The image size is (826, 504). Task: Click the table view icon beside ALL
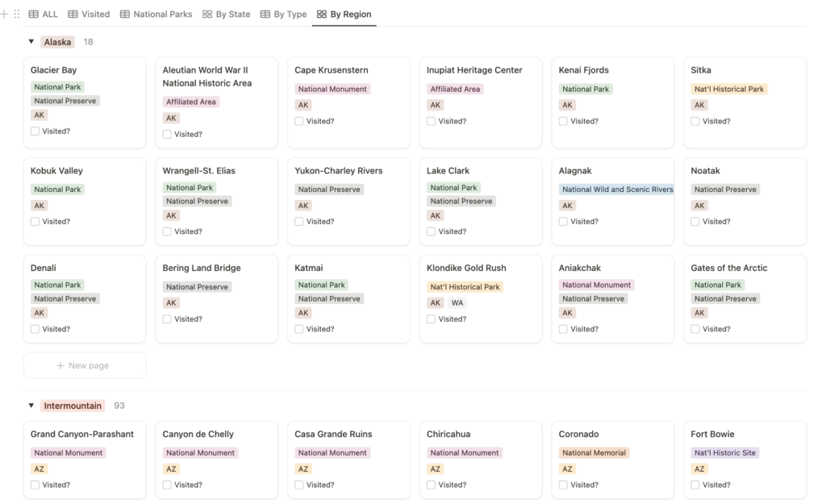click(x=33, y=14)
